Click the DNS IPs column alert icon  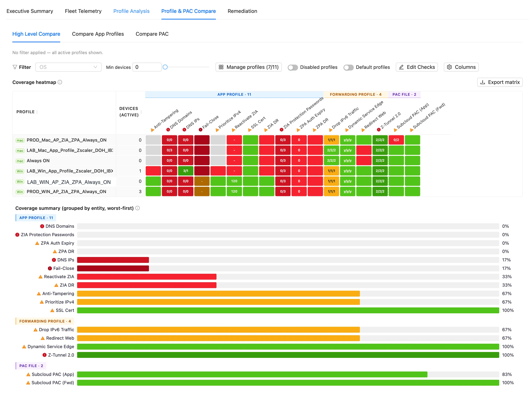point(184,130)
